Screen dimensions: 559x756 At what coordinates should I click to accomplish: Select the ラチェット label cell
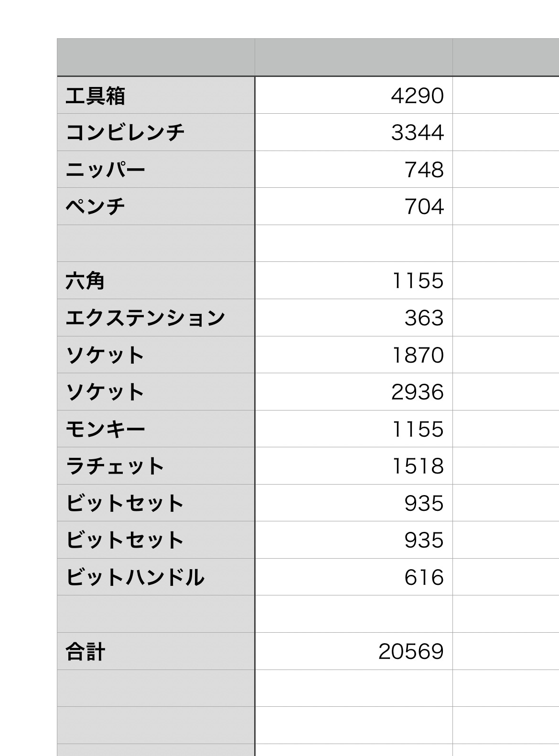point(156,466)
